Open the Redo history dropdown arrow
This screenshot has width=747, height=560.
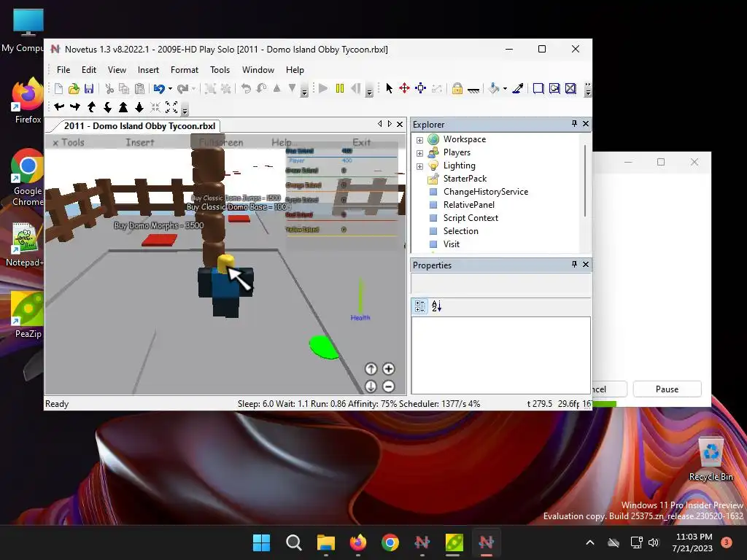click(x=193, y=88)
